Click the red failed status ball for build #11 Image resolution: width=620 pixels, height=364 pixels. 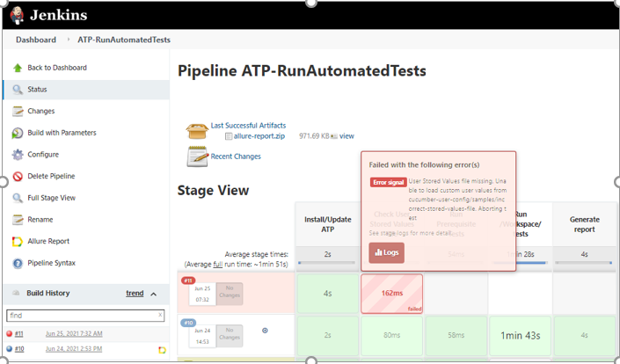point(9,333)
